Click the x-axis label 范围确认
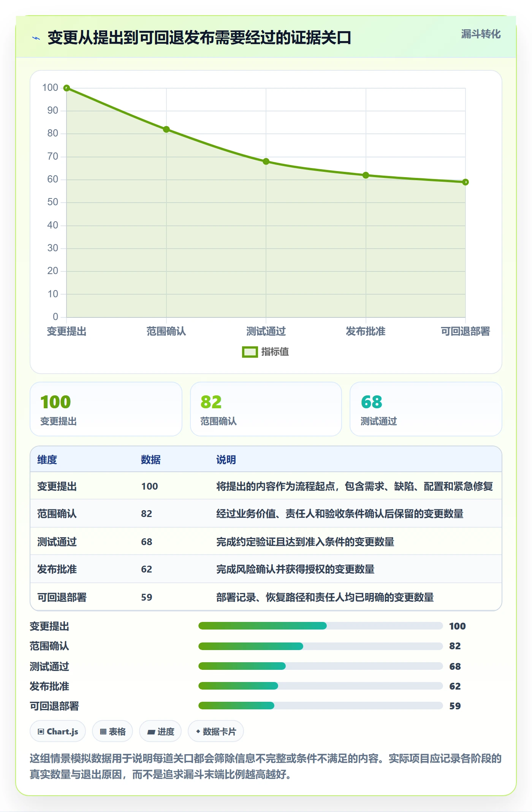This screenshot has height=812, width=532. [x=166, y=331]
